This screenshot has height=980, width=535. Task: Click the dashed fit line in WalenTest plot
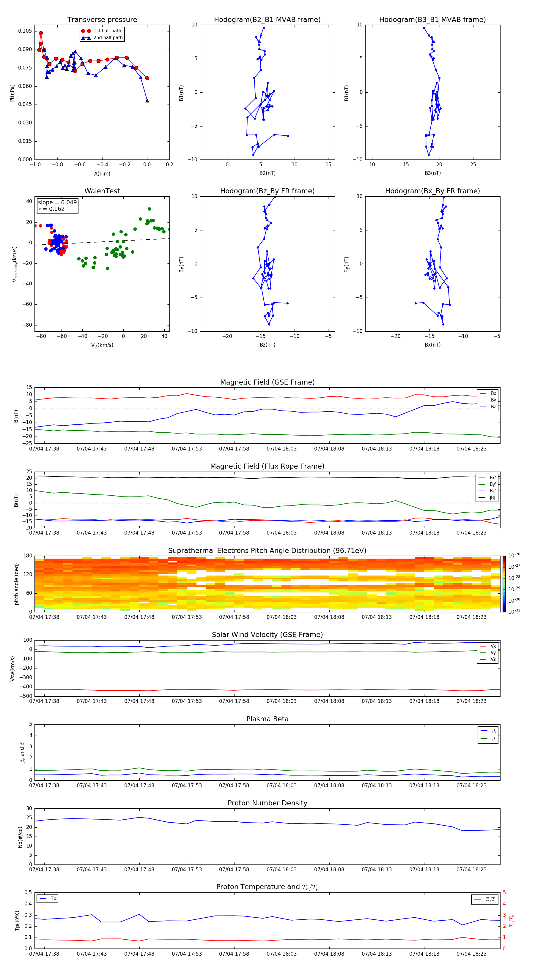pyautogui.click(x=102, y=241)
